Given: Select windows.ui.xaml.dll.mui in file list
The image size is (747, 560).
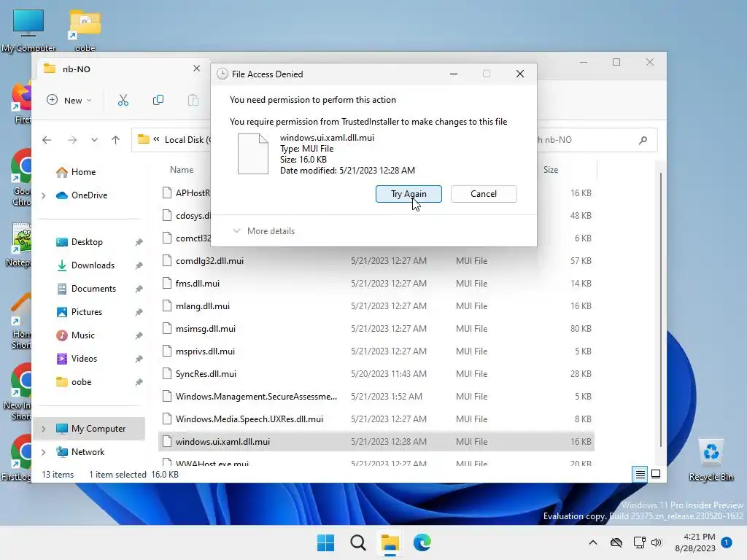Looking at the screenshot, I should [376, 442].
